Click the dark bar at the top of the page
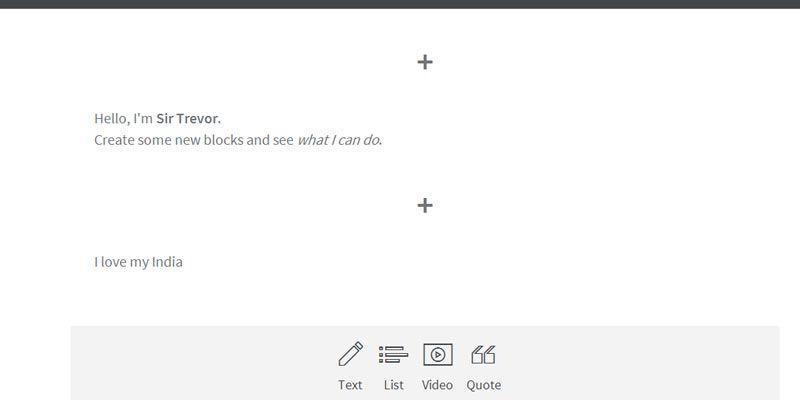Viewport: 800px width, 400px height. [400, 4]
